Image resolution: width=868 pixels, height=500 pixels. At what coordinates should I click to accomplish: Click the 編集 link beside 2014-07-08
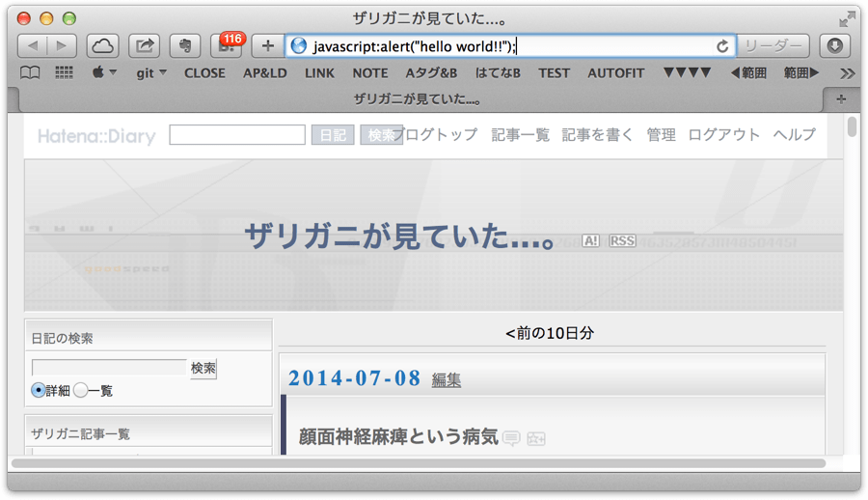(x=447, y=379)
